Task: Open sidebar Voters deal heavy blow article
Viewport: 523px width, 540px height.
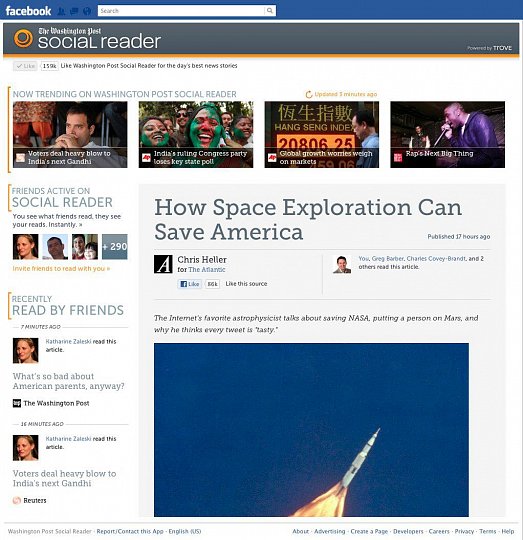Action: point(64,478)
